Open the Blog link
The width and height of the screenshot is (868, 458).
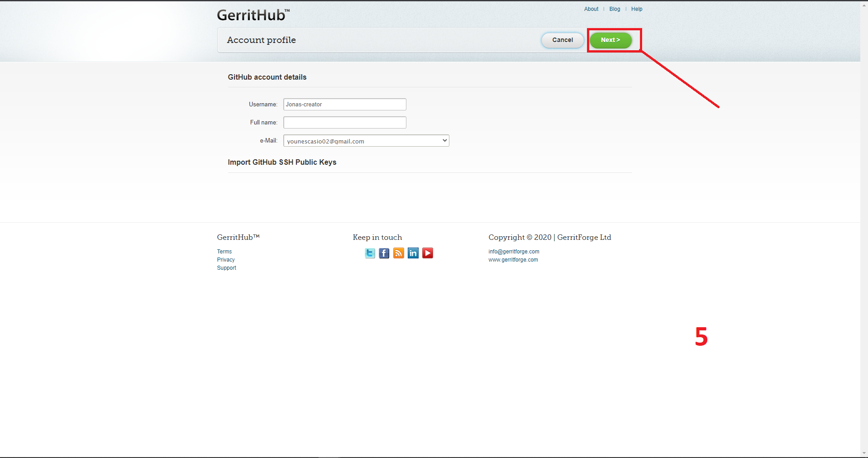(x=615, y=9)
